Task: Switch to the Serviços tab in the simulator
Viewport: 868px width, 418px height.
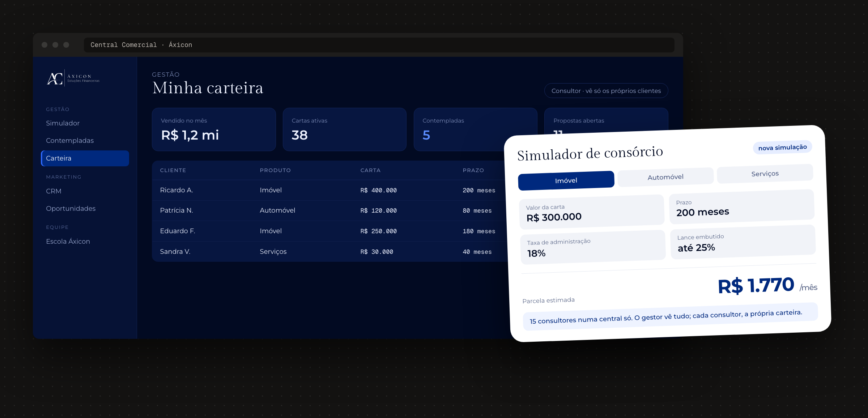Action: pos(765,174)
